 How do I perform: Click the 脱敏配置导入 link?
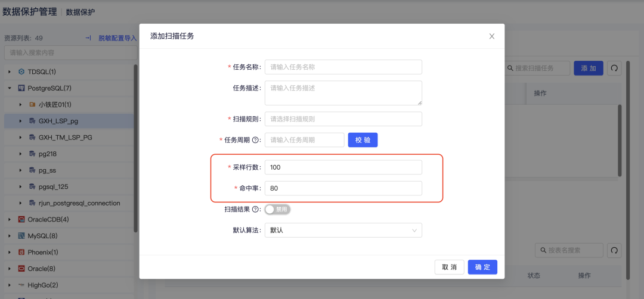117,38
